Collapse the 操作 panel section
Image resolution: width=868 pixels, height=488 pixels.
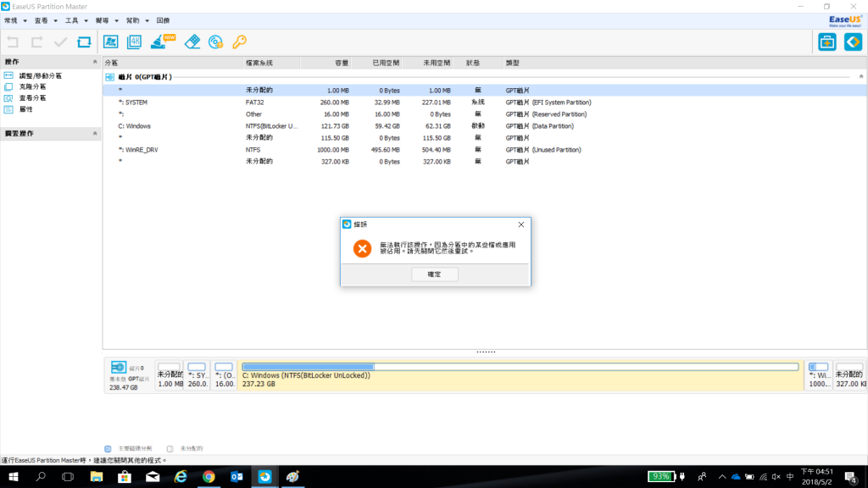tap(95, 62)
